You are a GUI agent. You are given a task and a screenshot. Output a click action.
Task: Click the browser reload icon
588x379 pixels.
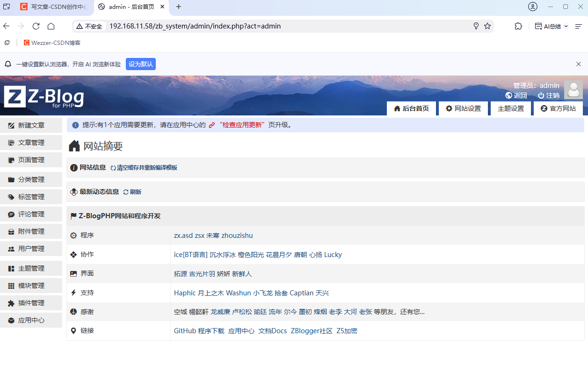36,26
